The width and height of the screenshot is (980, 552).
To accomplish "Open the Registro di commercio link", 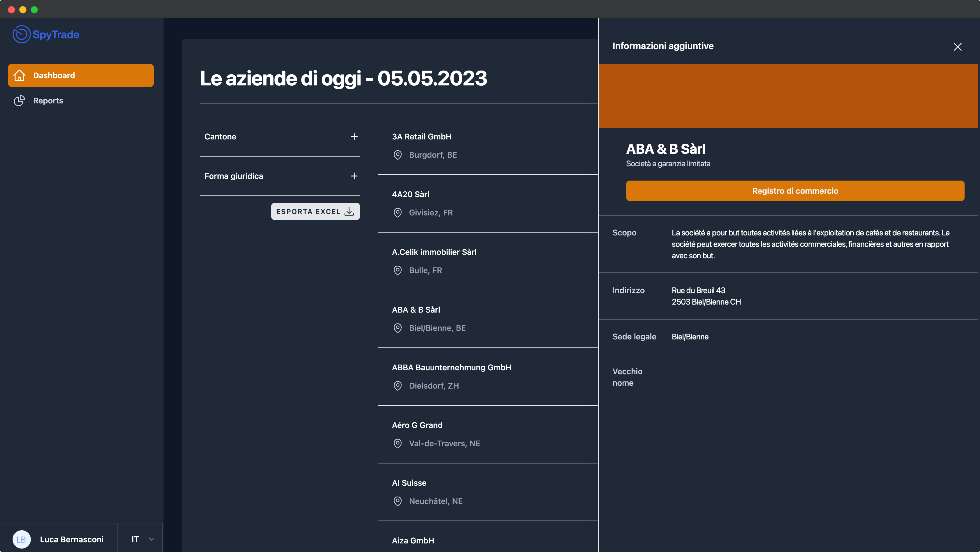I will pos(795,191).
